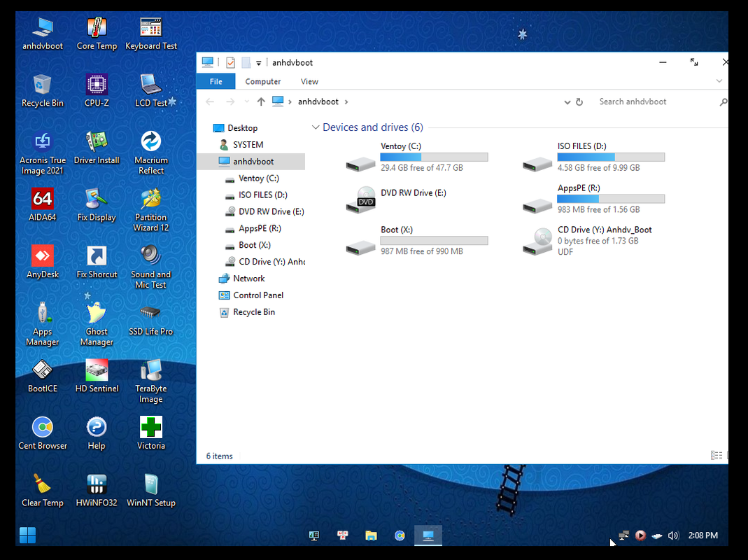The height and width of the screenshot is (560, 748).
Task: Click the Cent Browser desktop icon
Action: click(43, 433)
